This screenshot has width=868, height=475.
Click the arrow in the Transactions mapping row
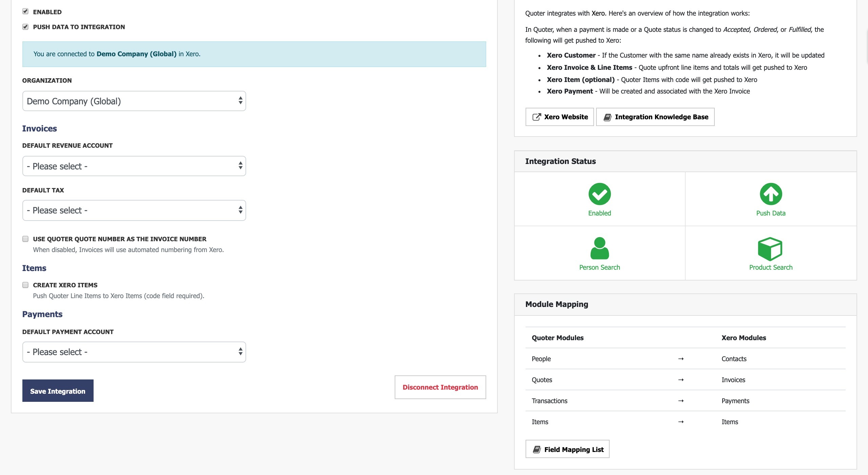[x=680, y=401]
